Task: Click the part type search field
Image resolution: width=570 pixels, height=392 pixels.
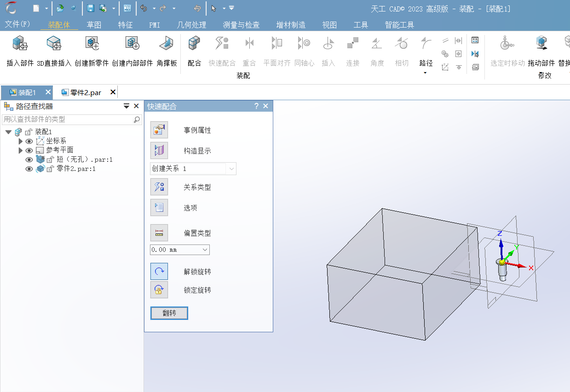Action: pyautogui.click(x=68, y=119)
